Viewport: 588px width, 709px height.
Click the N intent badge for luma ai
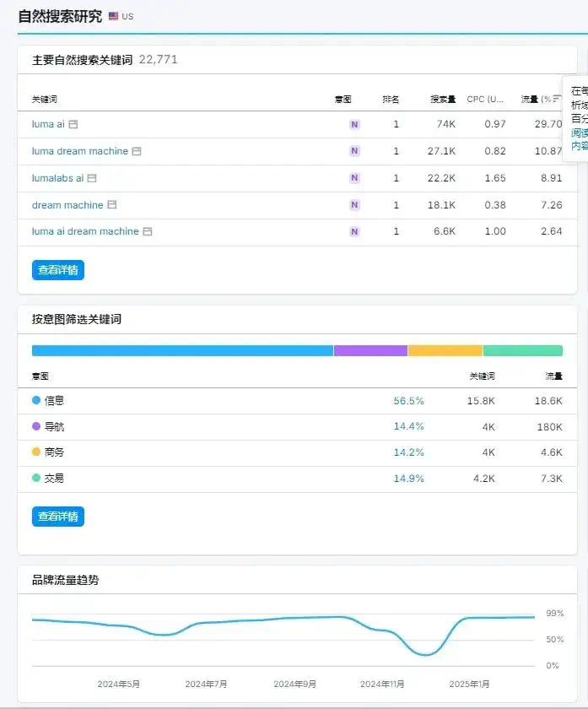click(x=354, y=124)
